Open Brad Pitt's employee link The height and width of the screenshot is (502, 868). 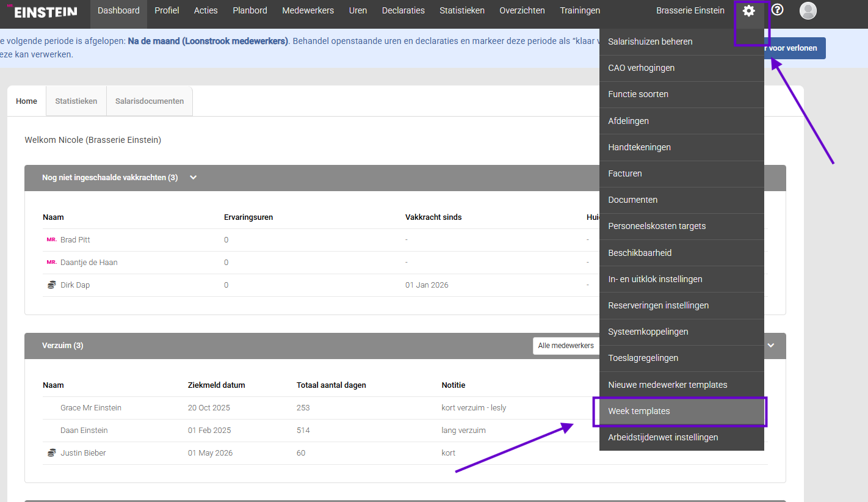coord(75,240)
